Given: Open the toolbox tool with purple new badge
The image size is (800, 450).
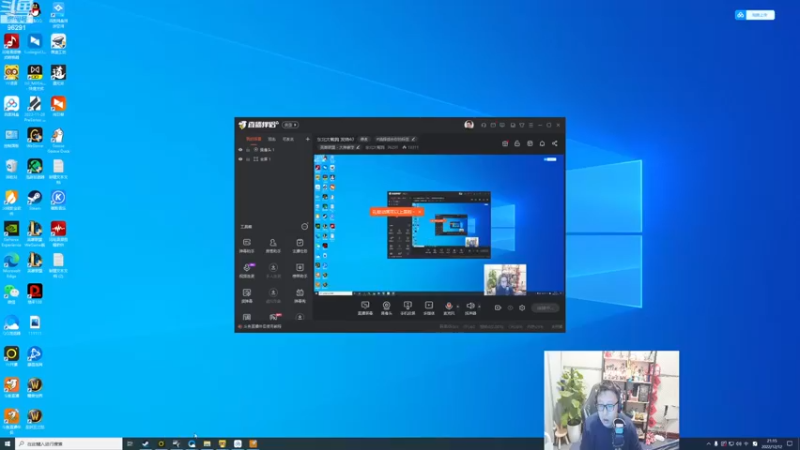Looking at the screenshot, I should [x=246, y=270].
